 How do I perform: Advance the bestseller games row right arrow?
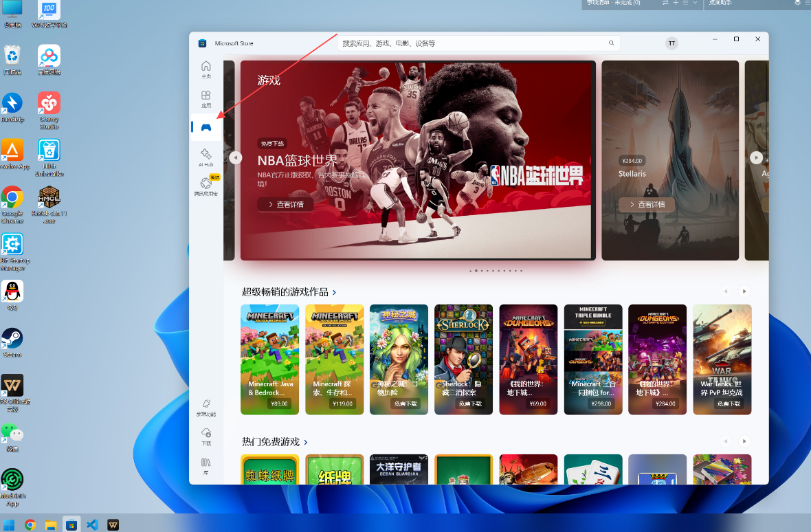click(744, 291)
